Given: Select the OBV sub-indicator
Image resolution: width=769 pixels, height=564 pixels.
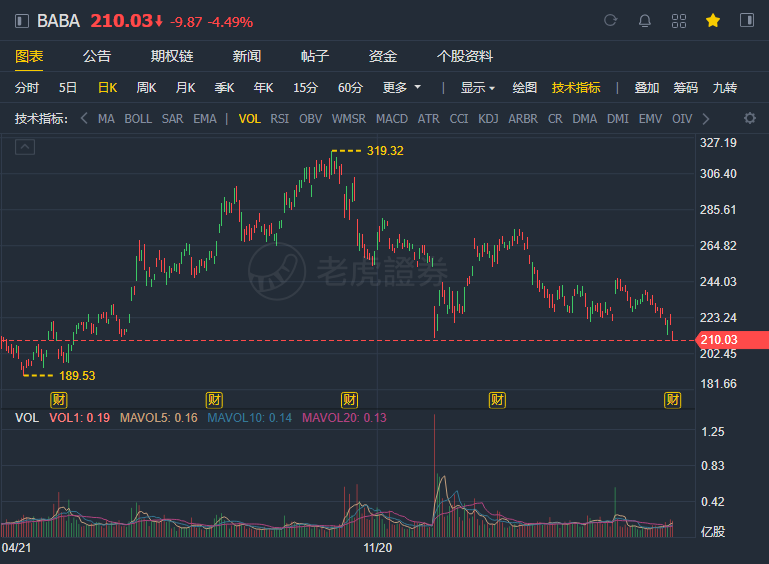Looking at the screenshot, I should 310,119.
